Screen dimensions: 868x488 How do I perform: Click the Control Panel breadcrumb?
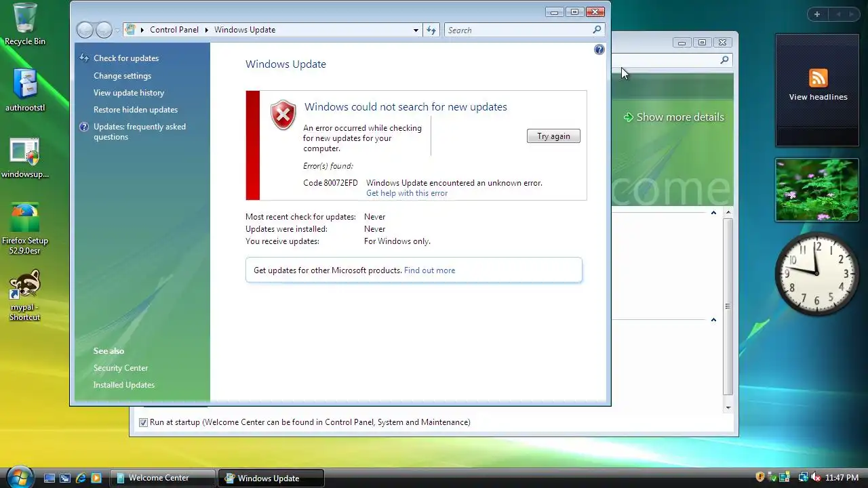click(174, 30)
